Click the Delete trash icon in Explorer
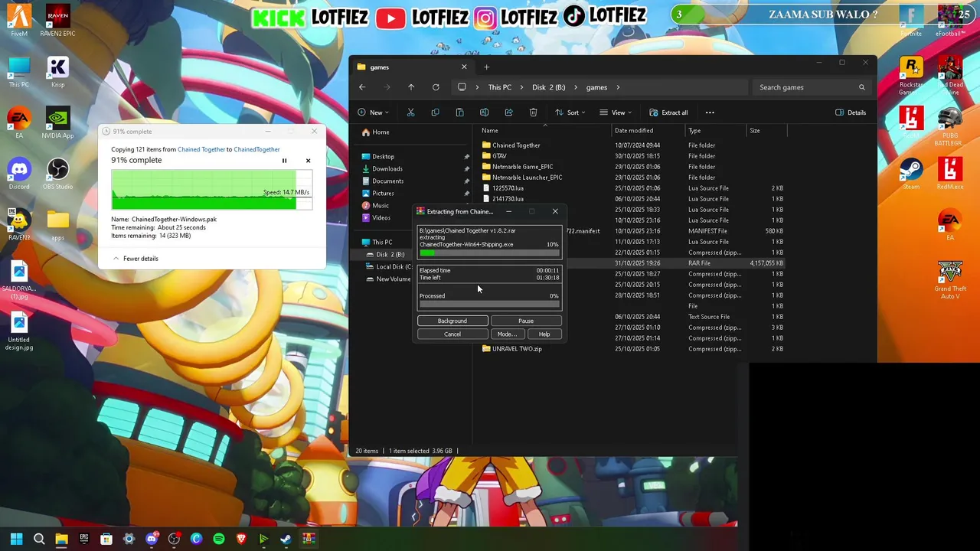Image resolution: width=980 pixels, height=551 pixels. coord(533,112)
